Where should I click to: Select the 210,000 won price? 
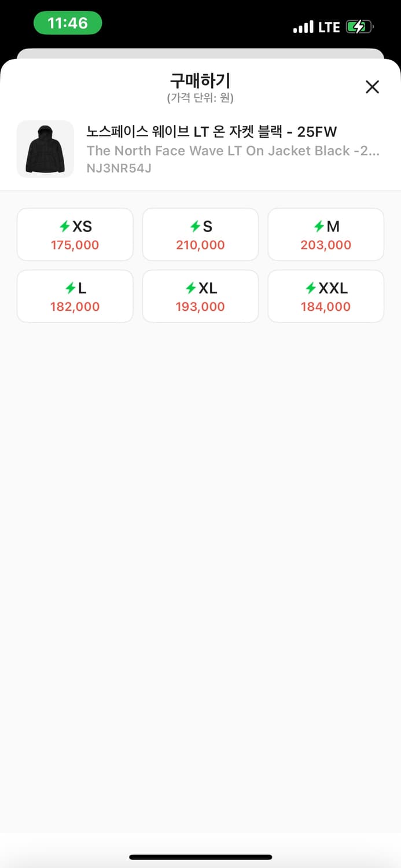tap(200, 245)
